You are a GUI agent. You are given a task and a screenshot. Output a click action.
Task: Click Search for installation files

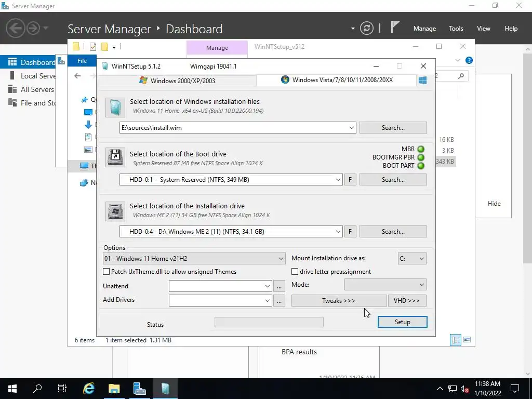pyautogui.click(x=393, y=128)
